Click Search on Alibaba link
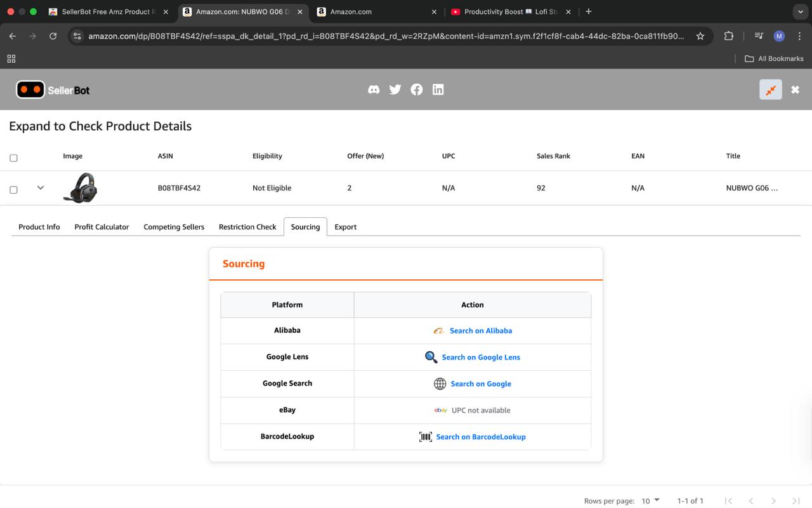Viewport: 812px width, 508px height. click(481, 331)
